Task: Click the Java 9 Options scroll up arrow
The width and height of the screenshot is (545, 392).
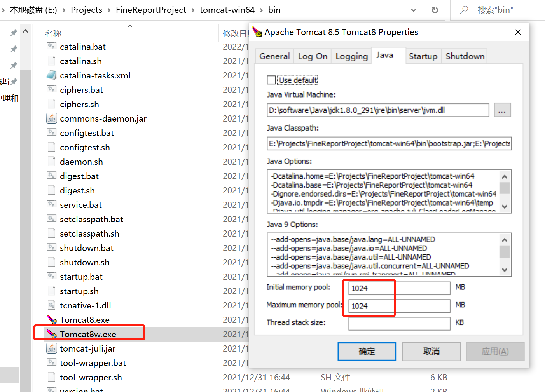Action: pyautogui.click(x=505, y=240)
